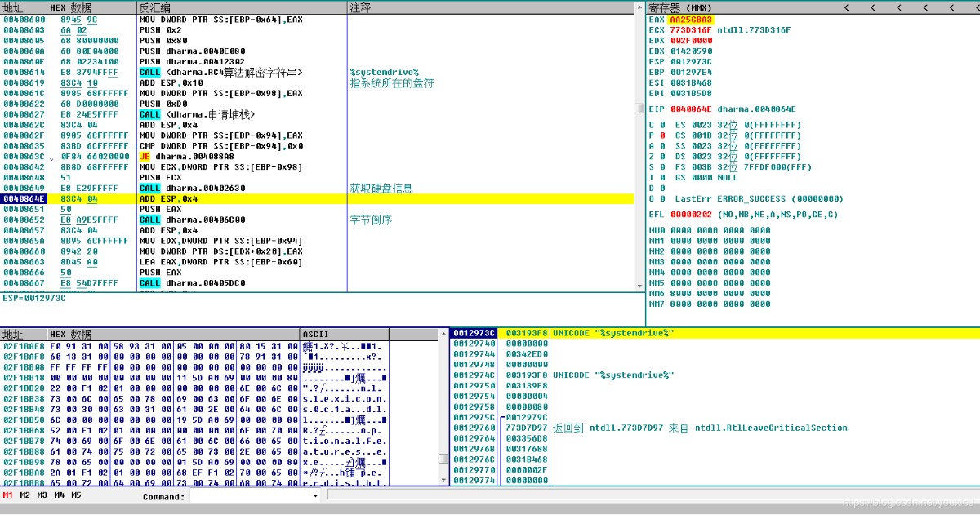980x515 pixels.
Task: Click the 获取硬盘信息 comment
Action: click(x=381, y=189)
